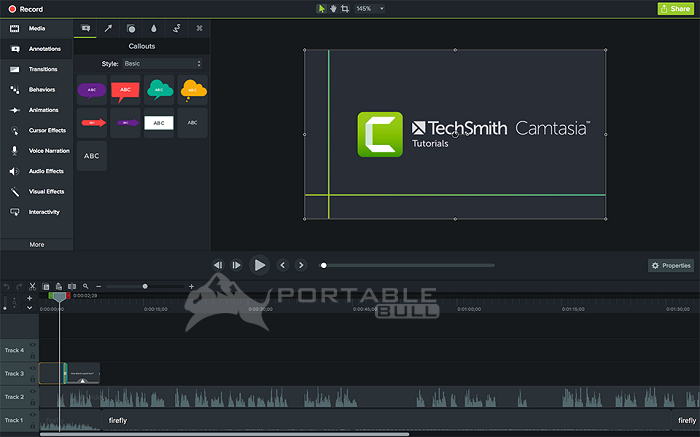Toggle the Track 2 lock
This screenshot has width=700, height=437.
(x=33, y=402)
